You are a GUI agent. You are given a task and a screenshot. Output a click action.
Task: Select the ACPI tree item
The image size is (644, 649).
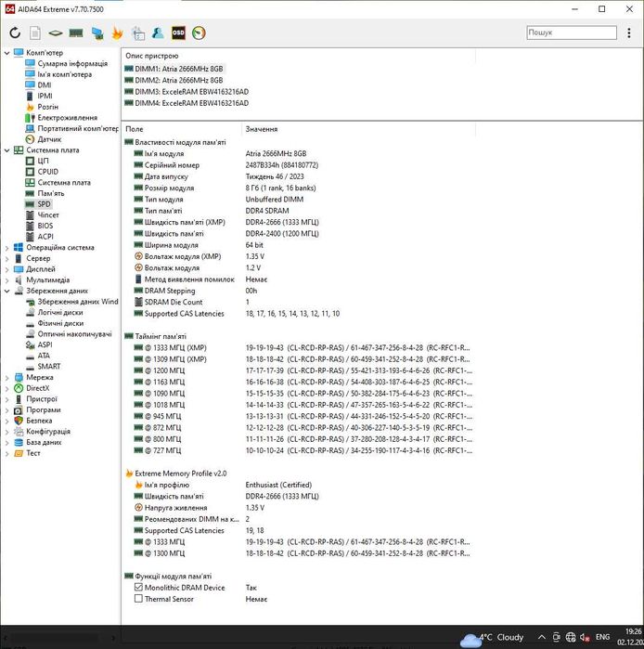click(x=45, y=237)
